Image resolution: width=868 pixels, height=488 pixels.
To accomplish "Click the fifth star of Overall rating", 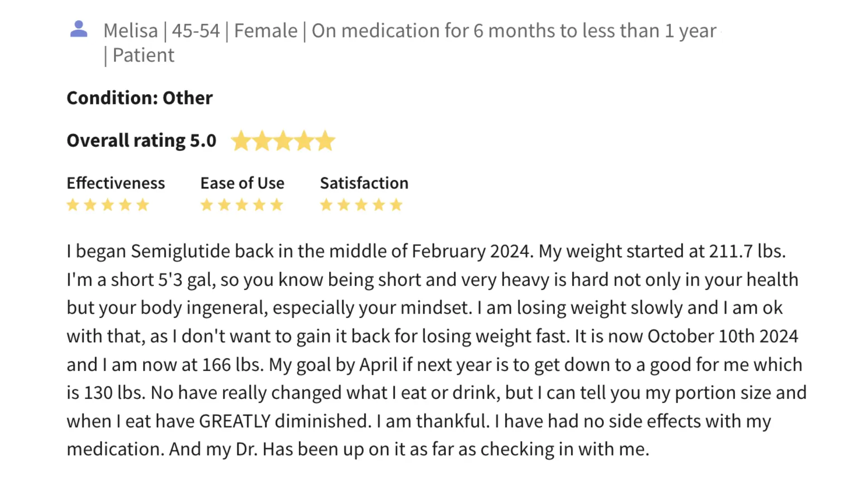I will point(325,141).
